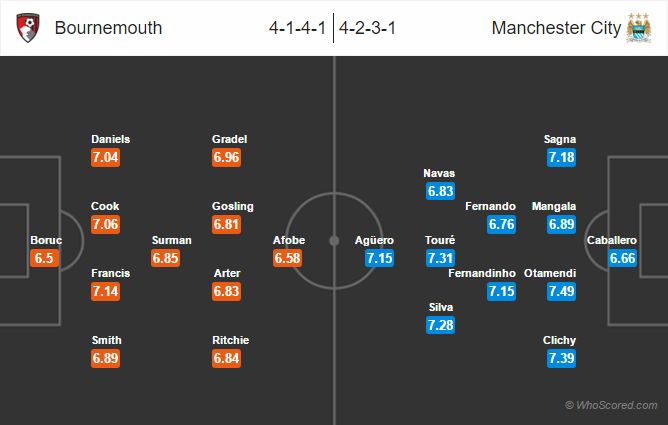Click the Bournemouth club crest
Viewport: 668px width, 425px height.
click(30, 27)
